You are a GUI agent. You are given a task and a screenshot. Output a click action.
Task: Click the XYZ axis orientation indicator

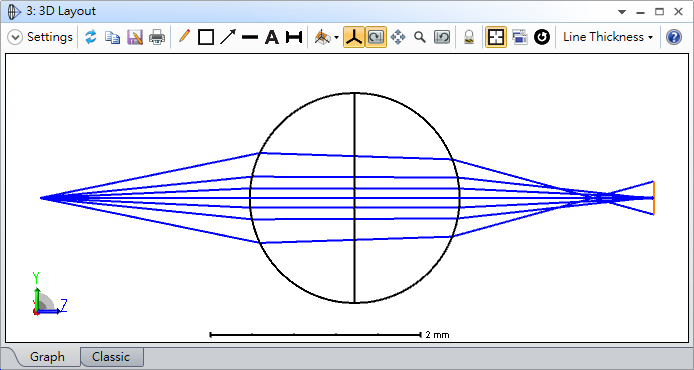pyautogui.click(x=49, y=294)
